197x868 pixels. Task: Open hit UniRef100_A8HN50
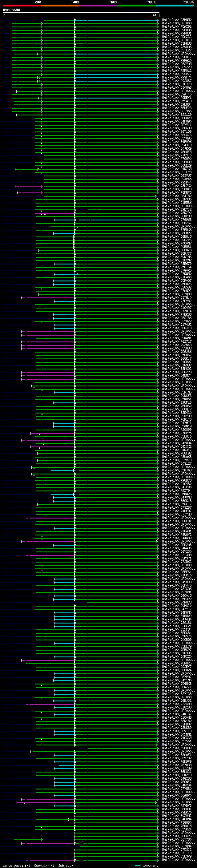(x=177, y=20)
